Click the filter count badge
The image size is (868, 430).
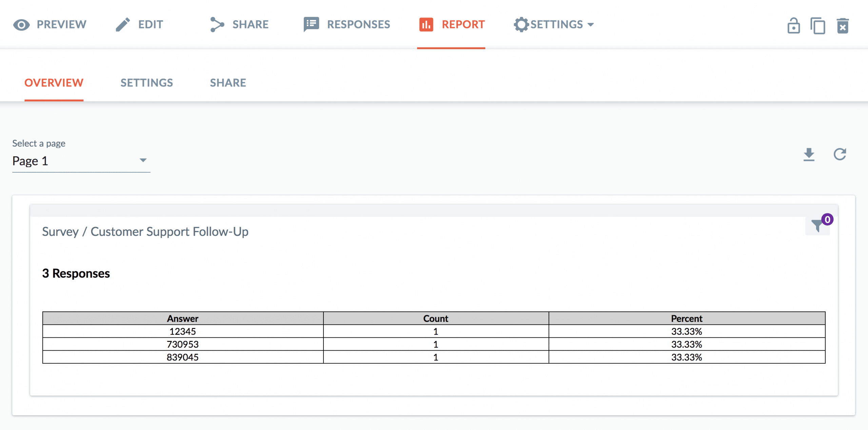(827, 219)
